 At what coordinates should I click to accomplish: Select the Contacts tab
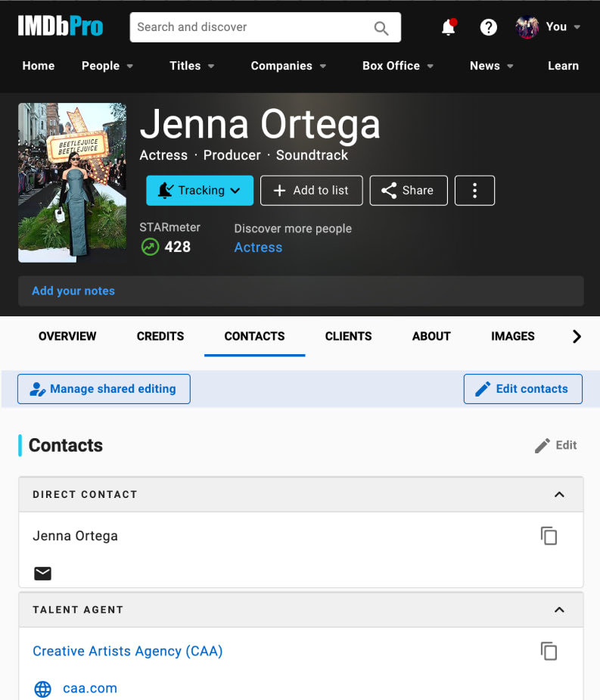click(254, 336)
